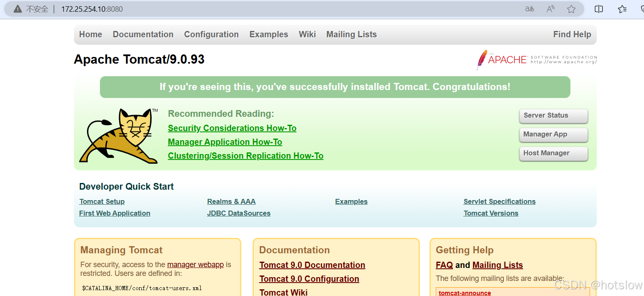Image resolution: width=644 pixels, height=296 pixels.
Task: Open the First Web Application link
Action: (x=115, y=213)
